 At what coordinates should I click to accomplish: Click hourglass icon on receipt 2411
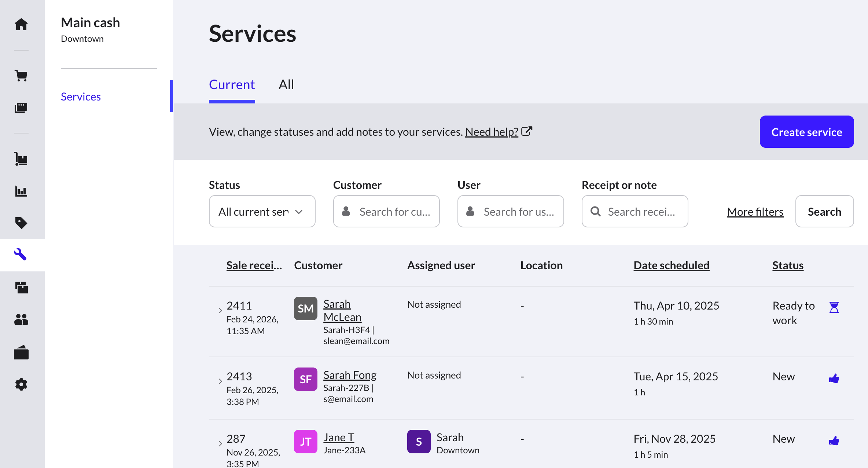coord(834,307)
